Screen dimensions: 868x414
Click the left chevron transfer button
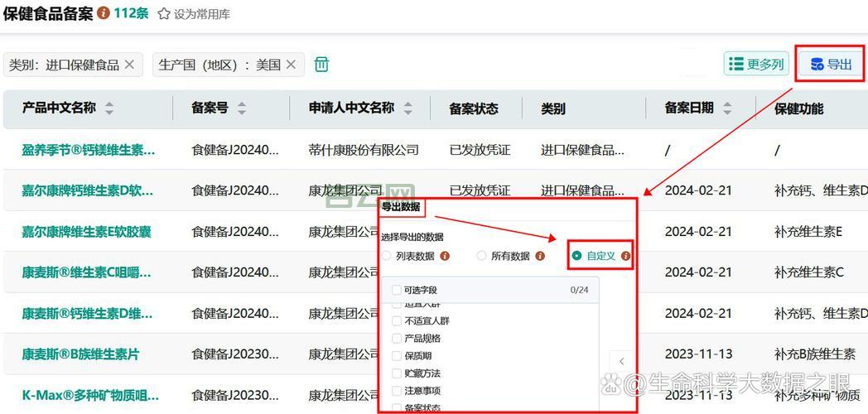tap(622, 361)
